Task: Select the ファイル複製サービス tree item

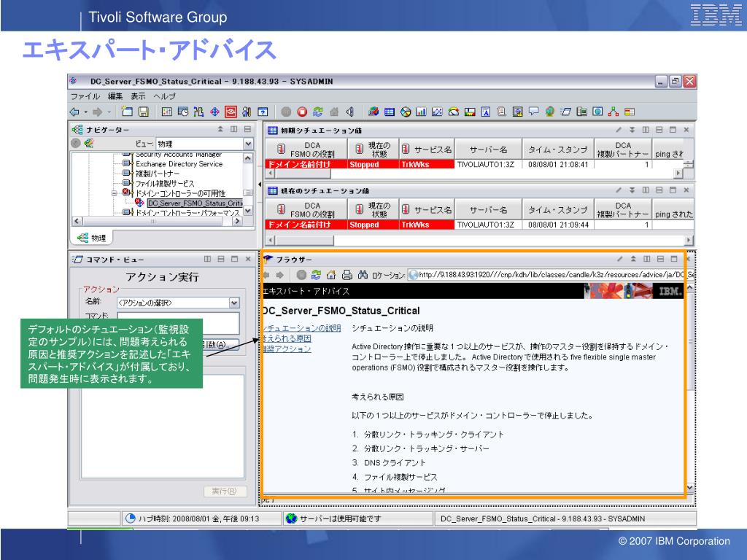Action: pyautogui.click(x=165, y=183)
